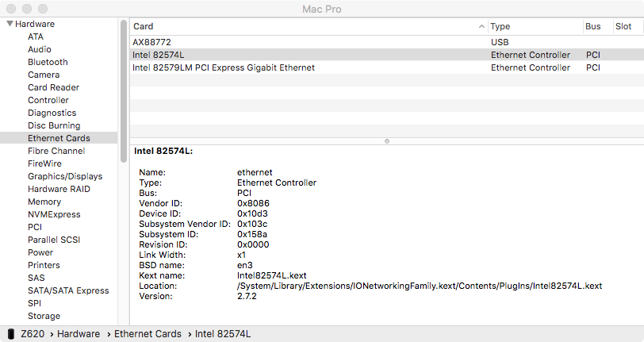
Task: Click the Link Width value x1
Action: point(241,255)
